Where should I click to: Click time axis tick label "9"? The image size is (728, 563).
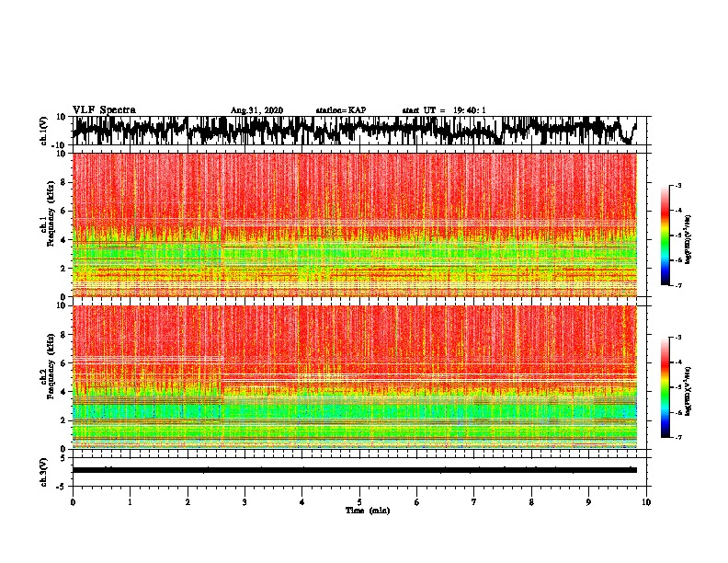pos(588,502)
